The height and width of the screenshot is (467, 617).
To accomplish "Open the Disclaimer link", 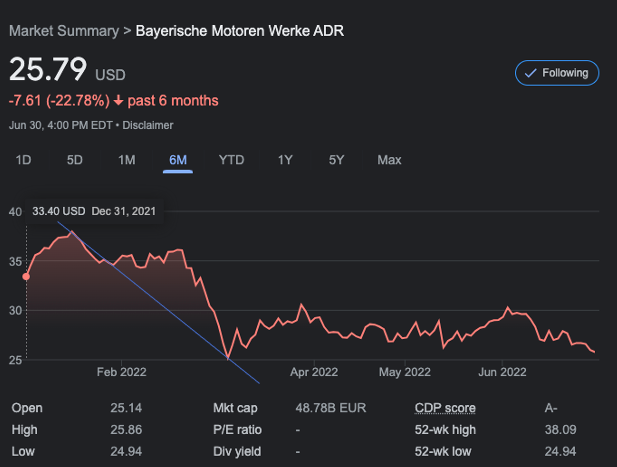I will tap(148, 125).
